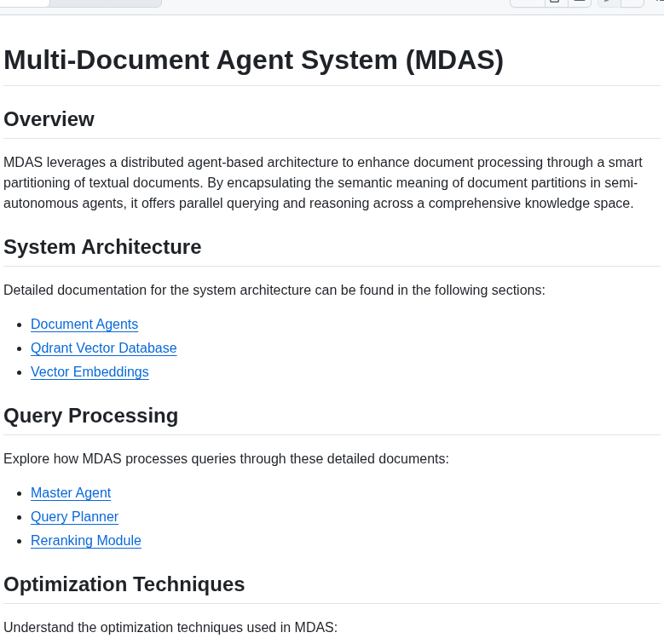This screenshot has height=644, width=664.
Task: Click 'Detailed documentation for the system architecture' sentence
Action: (x=274, y=290)
